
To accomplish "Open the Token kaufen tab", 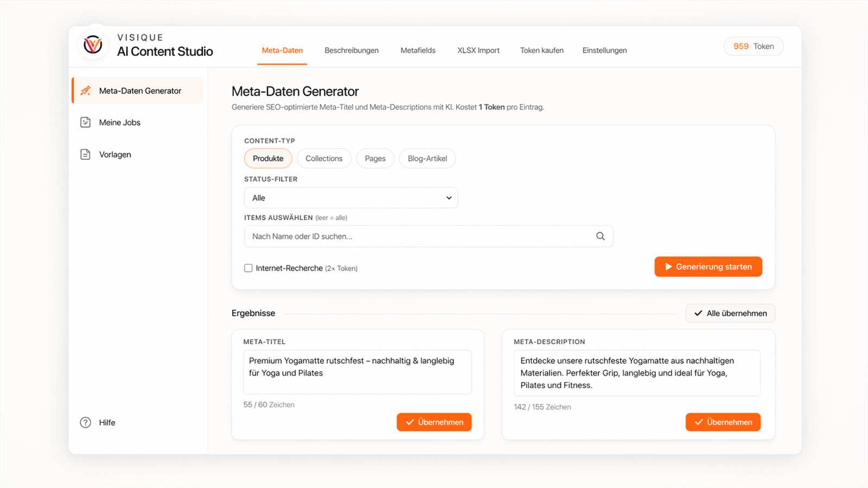I will (x=542, y=50).
